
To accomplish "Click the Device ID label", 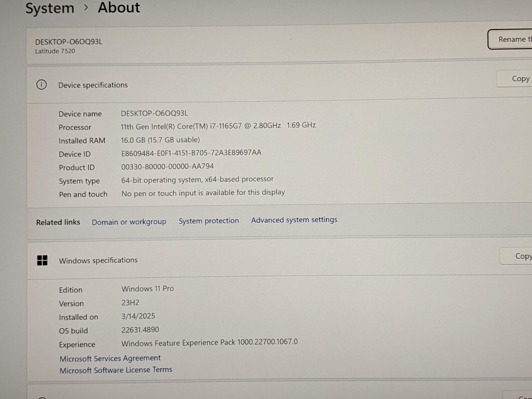I will [75, 154].
